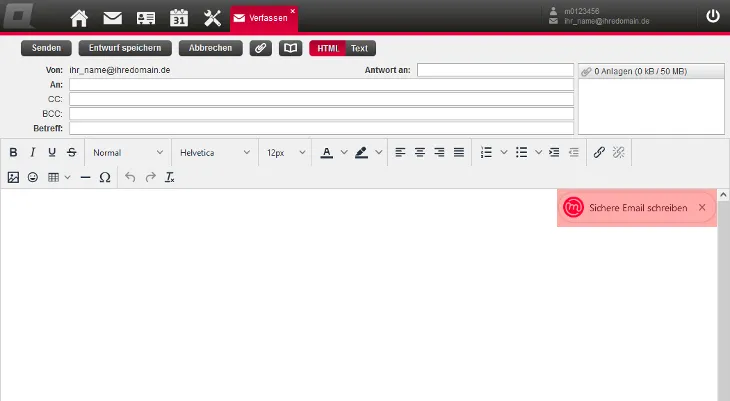Focus the BCC field
Image resolution: width=730 pixels, height=401 pixels.
coord(321,113)
